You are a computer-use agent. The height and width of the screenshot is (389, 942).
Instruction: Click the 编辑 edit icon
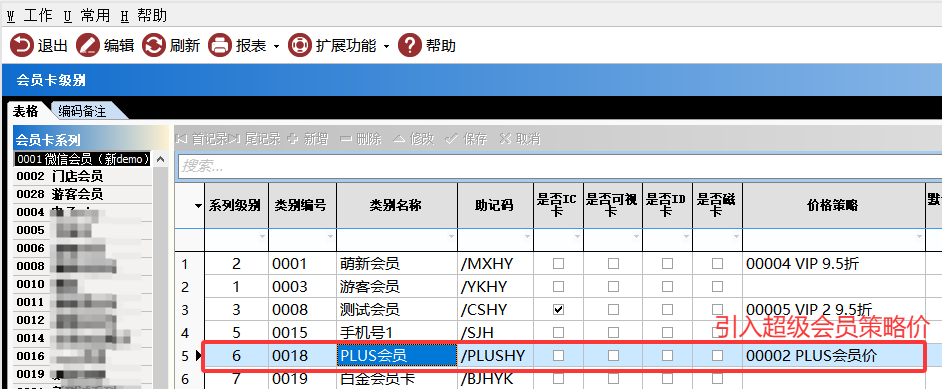88,46
